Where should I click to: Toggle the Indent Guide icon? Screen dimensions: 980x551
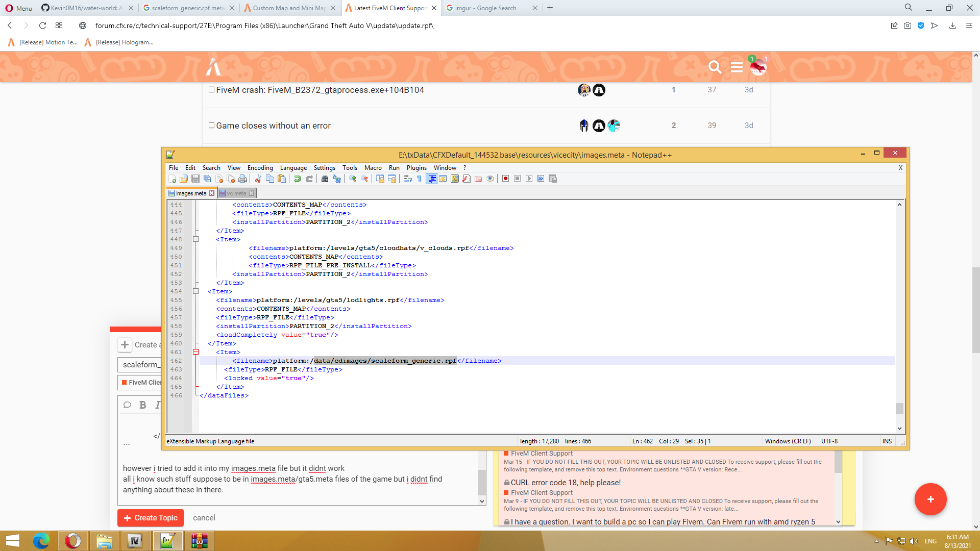pos(431,179)
